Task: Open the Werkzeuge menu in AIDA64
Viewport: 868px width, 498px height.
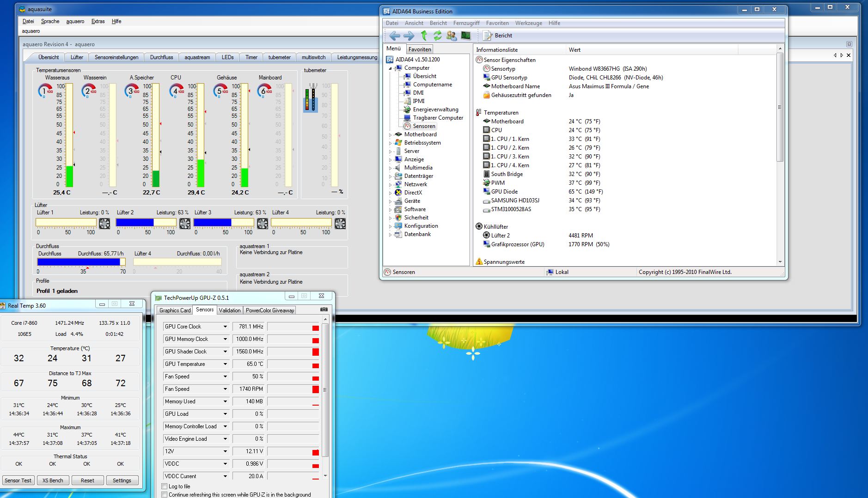Action: tap(528, 23)
